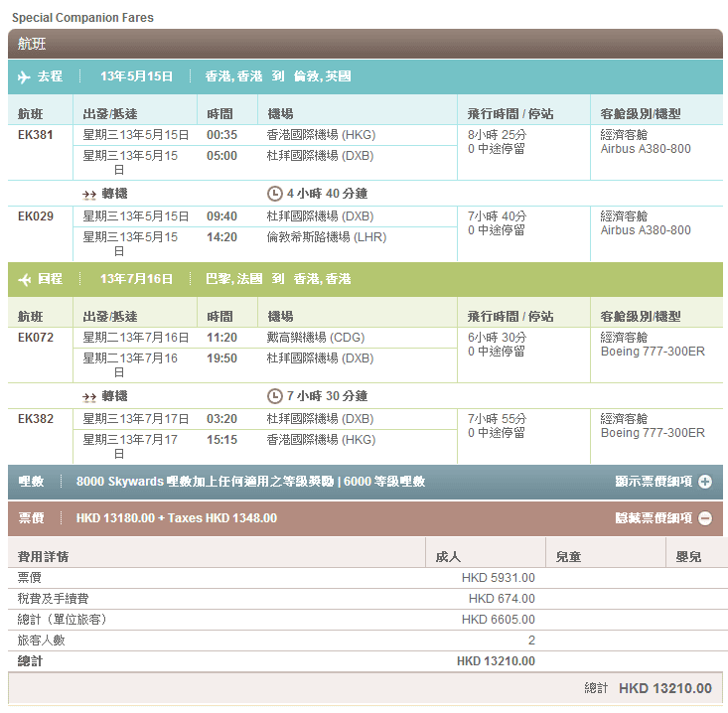This screenshot has height=713, width=728.
Task: Click the Special Companion Fares title
Action: (82, 18)
